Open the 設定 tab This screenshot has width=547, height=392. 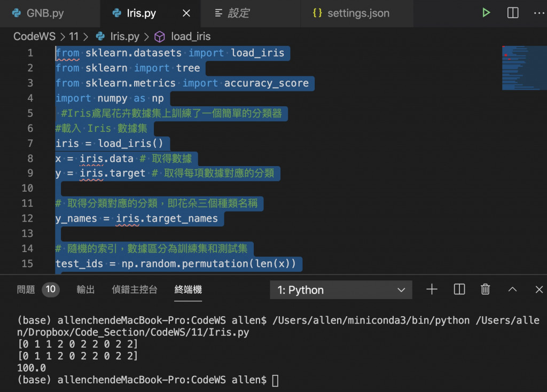click(x=251, y=13)
